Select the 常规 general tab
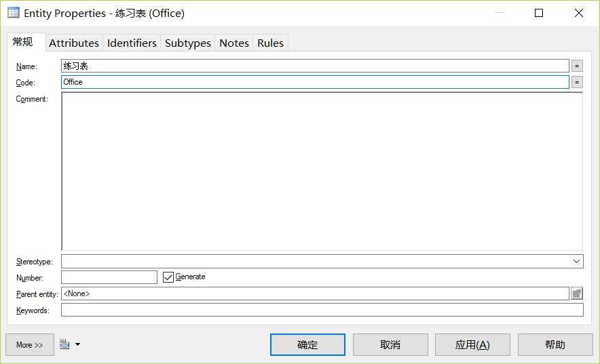The height and width of the screenshot is (364, 600). coord(26,41)
